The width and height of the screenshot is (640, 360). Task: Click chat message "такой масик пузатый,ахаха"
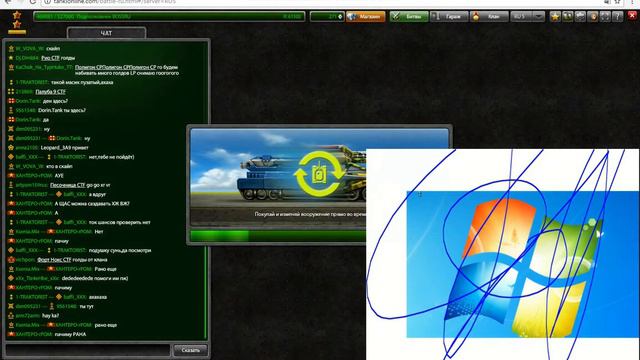[x=82, y=82]
